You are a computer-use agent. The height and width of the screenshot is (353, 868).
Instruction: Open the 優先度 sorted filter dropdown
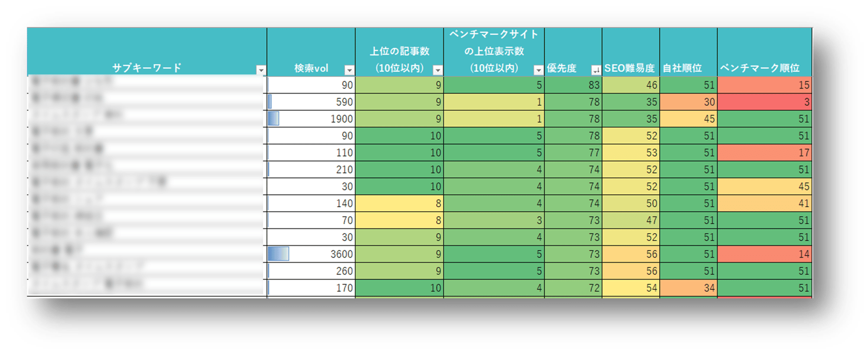click(596, 70)
